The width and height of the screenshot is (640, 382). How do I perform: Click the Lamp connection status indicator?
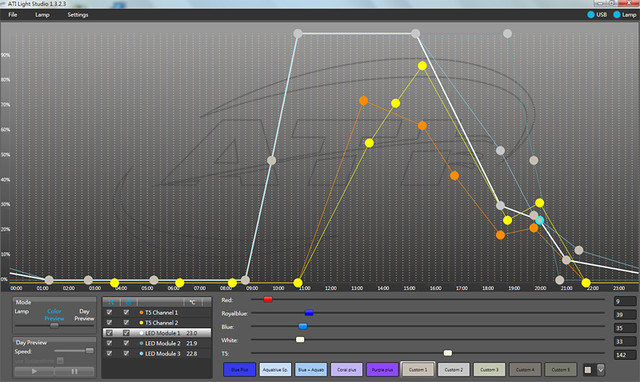coord(624,15)
